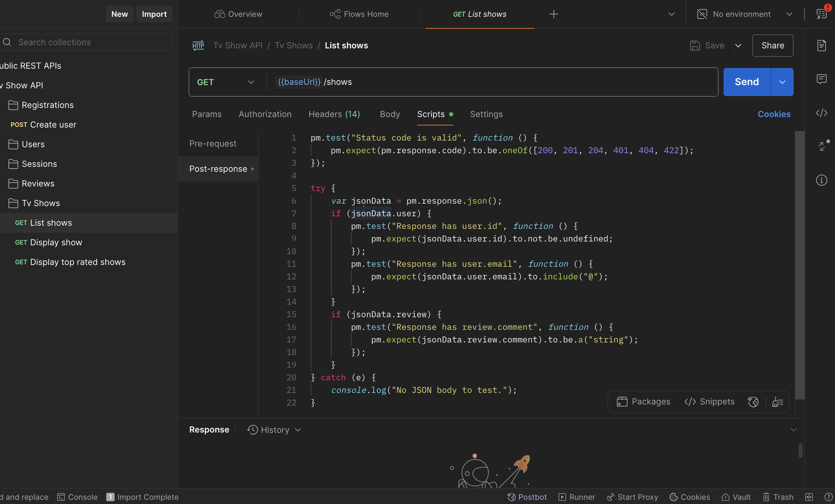
Task: Click the Tv Show API breadcrumb
Action: pos(238,46)
